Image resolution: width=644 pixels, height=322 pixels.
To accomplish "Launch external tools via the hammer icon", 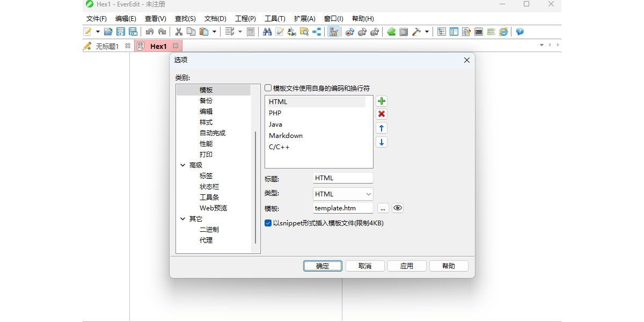I will coord(416,32).
